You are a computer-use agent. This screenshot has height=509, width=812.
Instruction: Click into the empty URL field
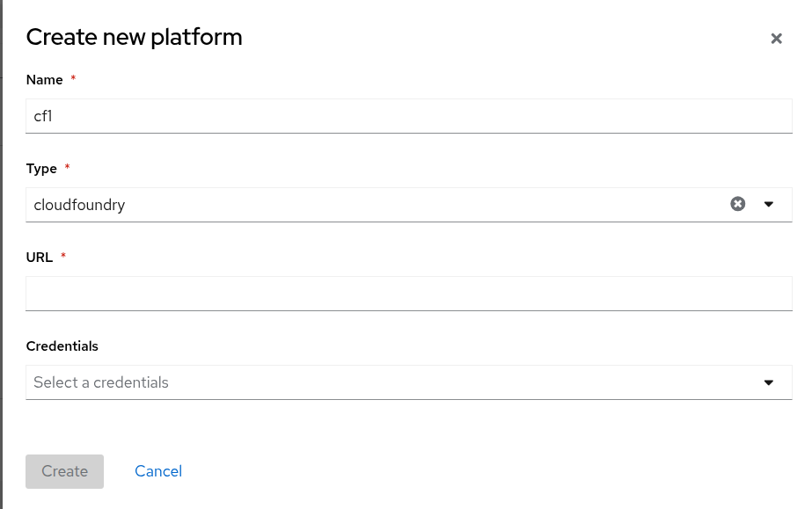pyautogui.click(x=409, y=294)
